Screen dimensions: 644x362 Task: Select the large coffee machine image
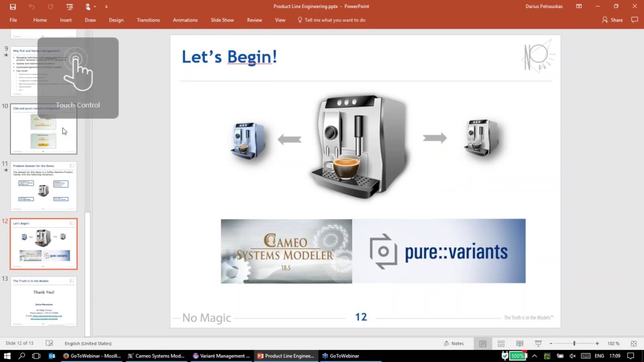(x=360, y=146)
